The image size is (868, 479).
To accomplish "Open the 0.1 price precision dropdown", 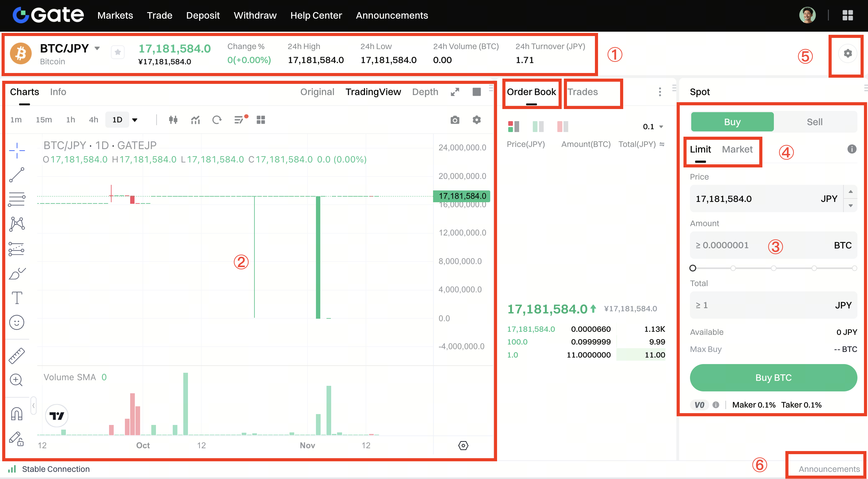I will point(653,127).
